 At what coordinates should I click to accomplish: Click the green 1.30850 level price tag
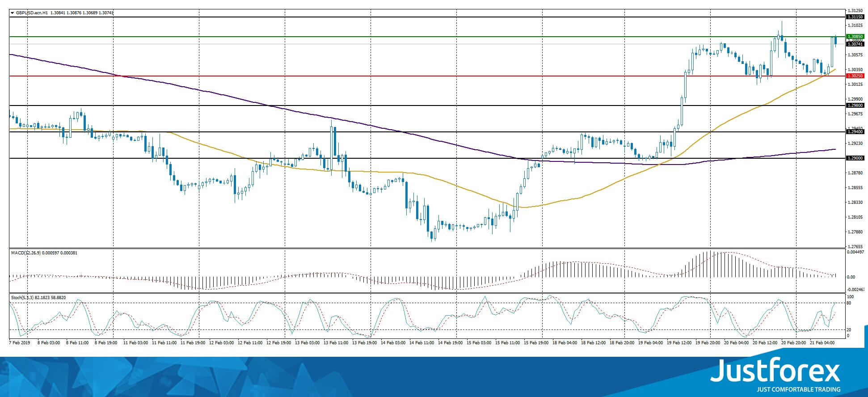[x=855, y=37]
